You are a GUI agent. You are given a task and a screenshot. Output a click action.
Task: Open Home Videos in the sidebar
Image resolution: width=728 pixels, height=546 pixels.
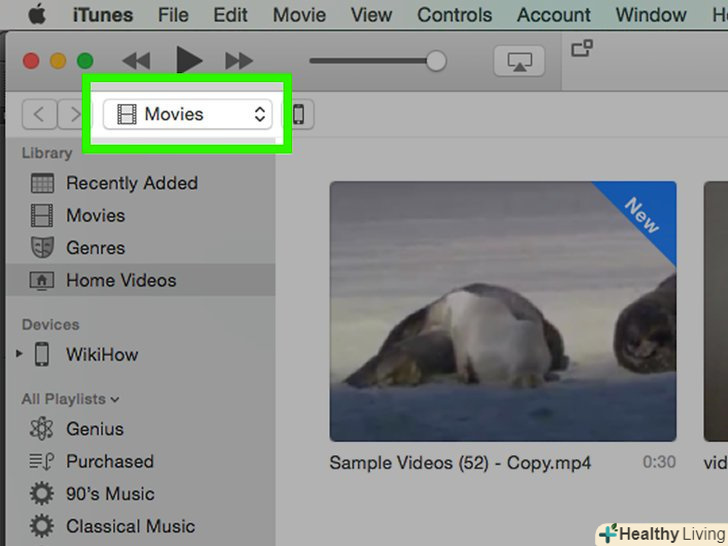click(x=120, y=281)
